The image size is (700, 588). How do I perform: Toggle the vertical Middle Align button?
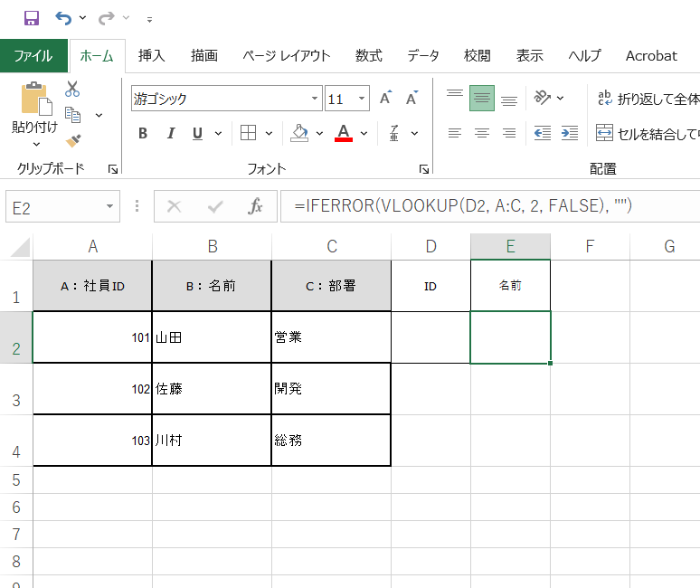(482, 99)
